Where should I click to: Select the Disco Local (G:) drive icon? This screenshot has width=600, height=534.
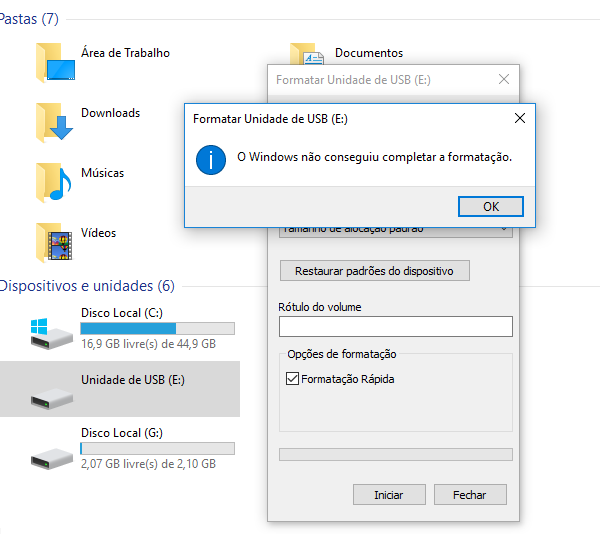point(52,459)
